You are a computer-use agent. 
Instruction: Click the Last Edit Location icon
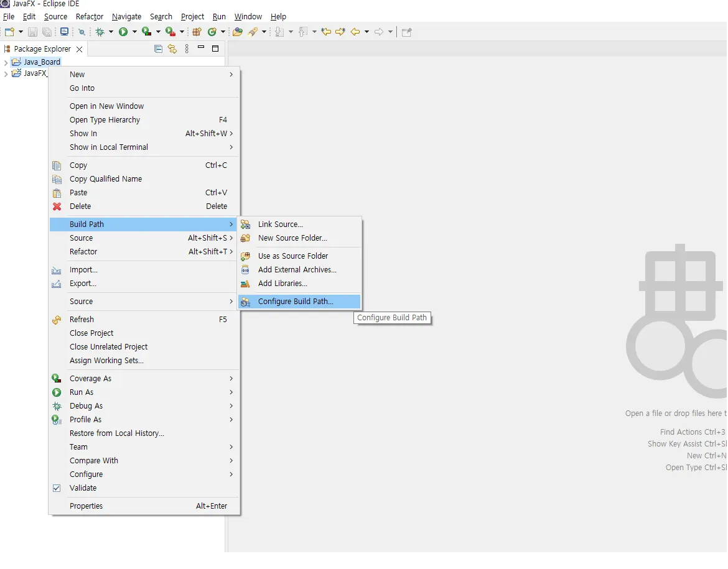pos(327,32)
